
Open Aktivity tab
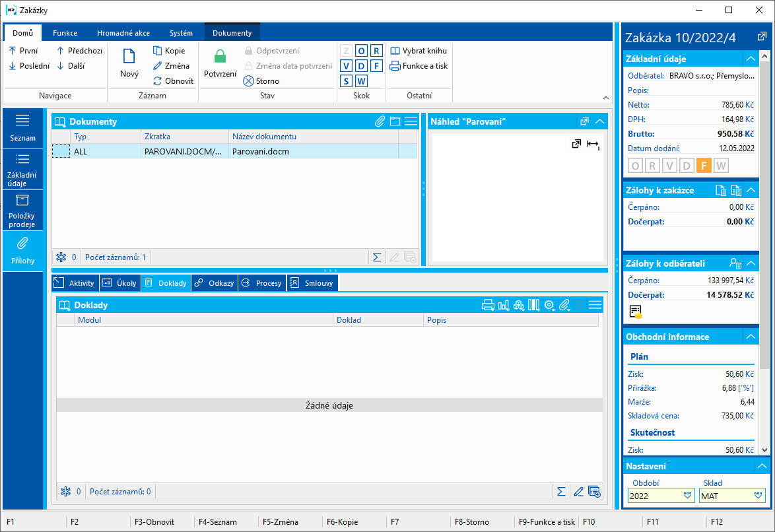click(75, 283)
